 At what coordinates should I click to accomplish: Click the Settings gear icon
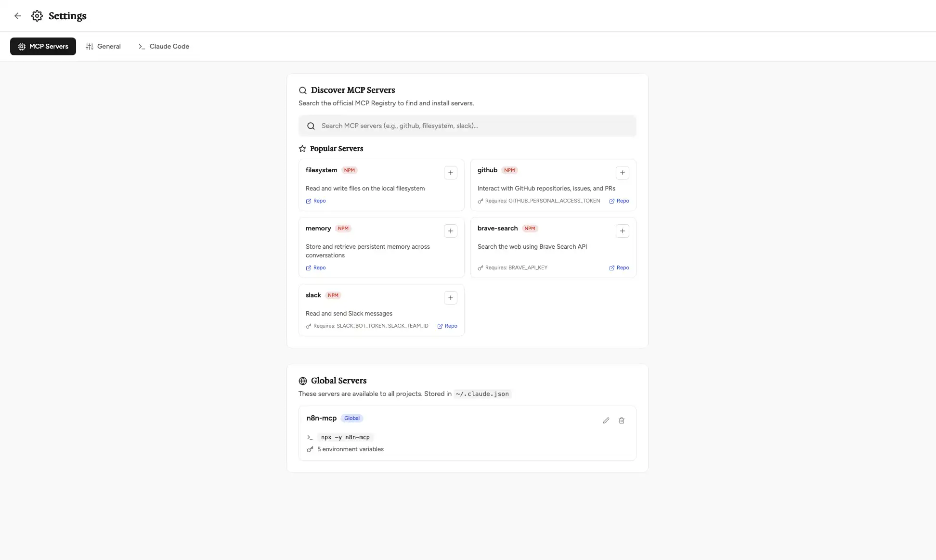click(37, 15)
